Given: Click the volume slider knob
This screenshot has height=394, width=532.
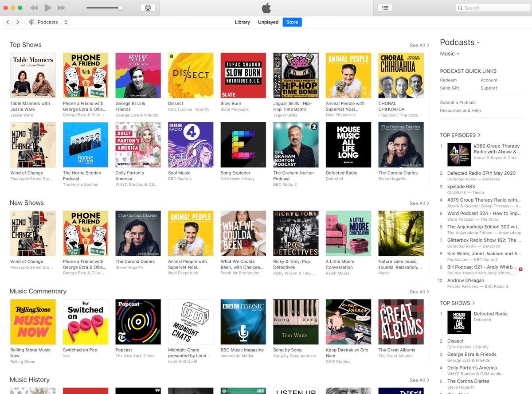Looking at the screenshot, I should (x=121, y=8).
